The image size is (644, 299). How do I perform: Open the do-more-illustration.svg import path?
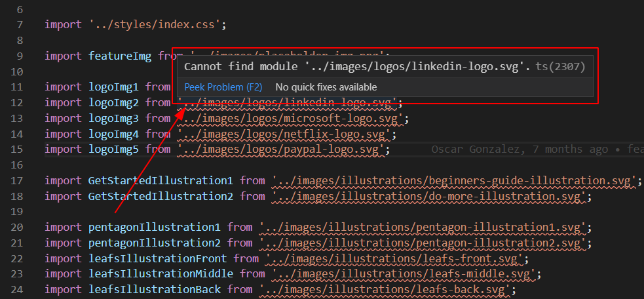click(428, 197)
